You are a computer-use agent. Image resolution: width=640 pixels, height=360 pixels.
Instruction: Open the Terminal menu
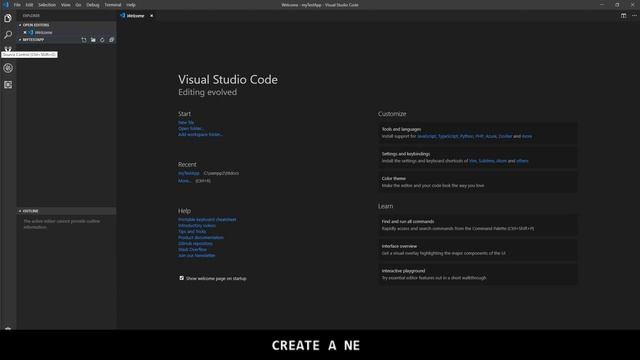113,5
